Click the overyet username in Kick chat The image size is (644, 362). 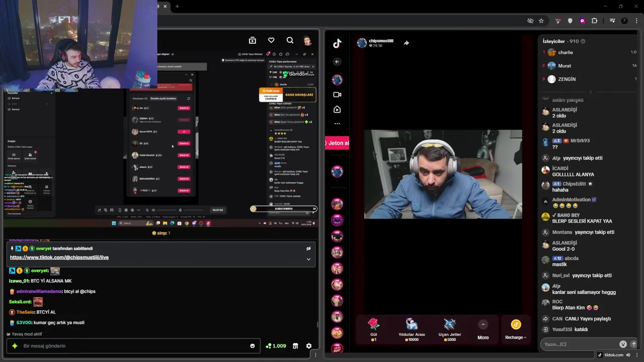point(39,270)
